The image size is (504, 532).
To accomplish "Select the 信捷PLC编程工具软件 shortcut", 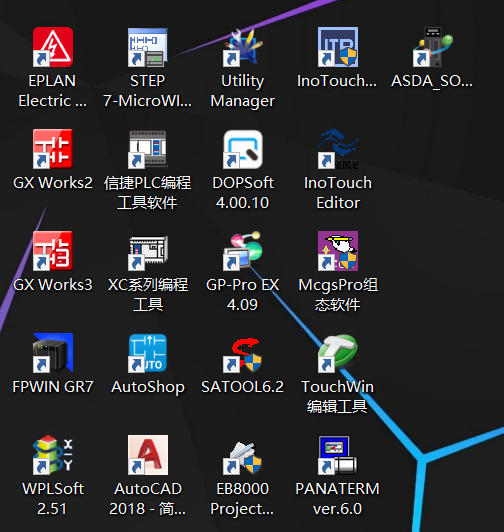I will click(148, 149).
